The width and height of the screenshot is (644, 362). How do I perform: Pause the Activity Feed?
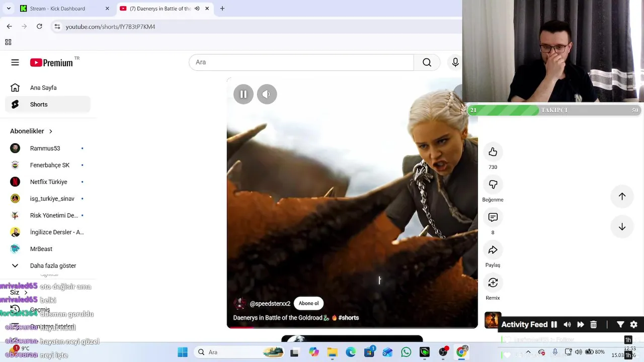(x=554, y=325)
